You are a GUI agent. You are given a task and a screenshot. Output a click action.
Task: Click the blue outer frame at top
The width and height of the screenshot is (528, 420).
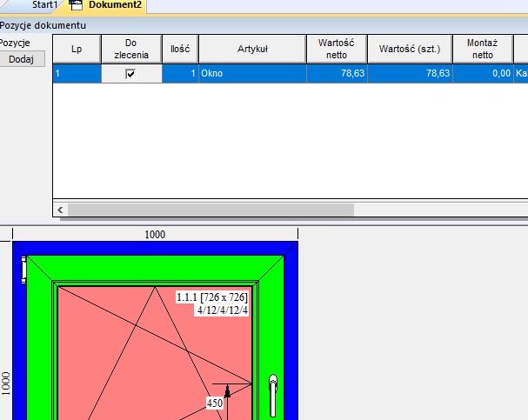[155, 249]
